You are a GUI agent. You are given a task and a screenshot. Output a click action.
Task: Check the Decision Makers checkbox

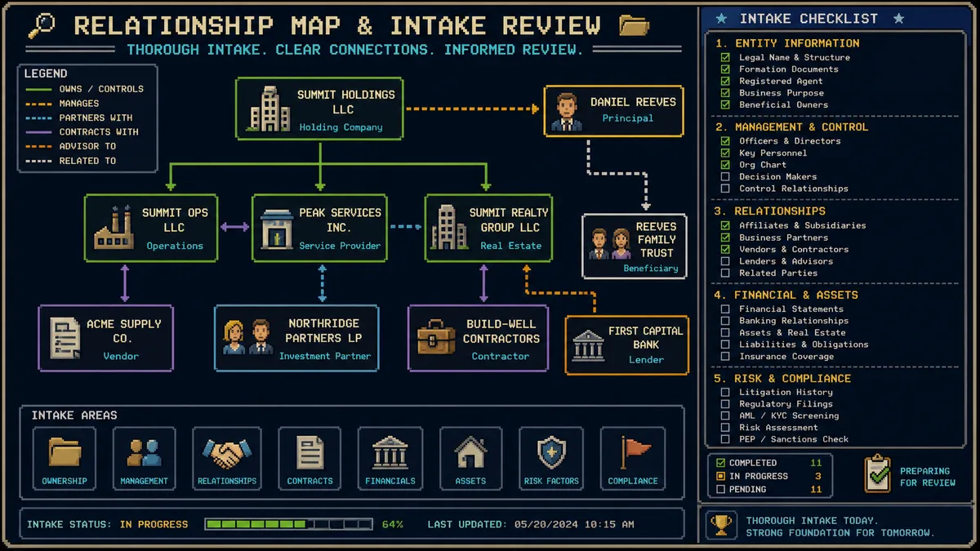click(x=725, y=176)
